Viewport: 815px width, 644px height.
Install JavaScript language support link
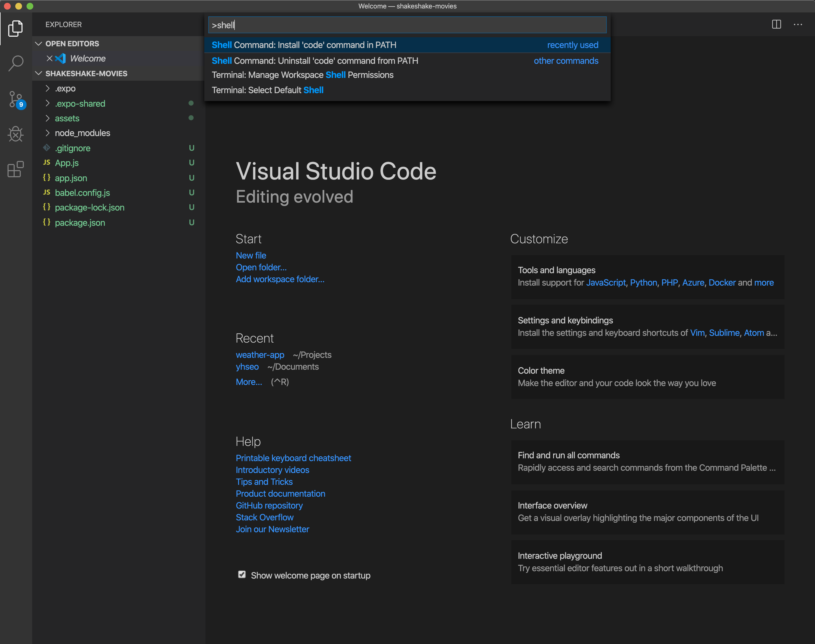pyautogui.click(x=606, y=282)
